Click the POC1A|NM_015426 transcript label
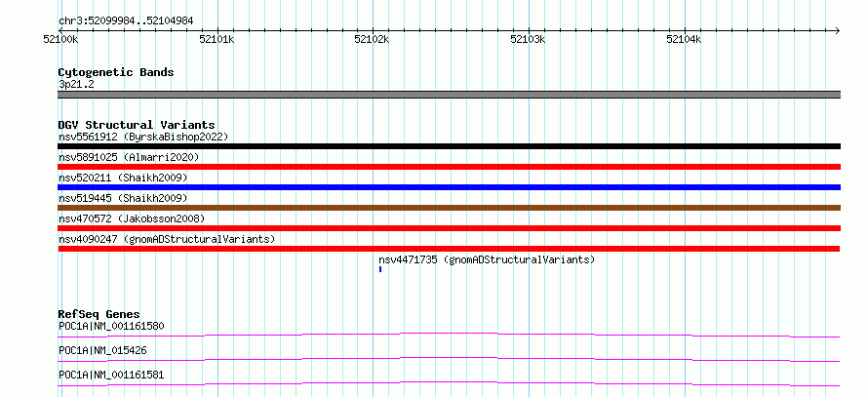868x397 pixels. [102, 350]
